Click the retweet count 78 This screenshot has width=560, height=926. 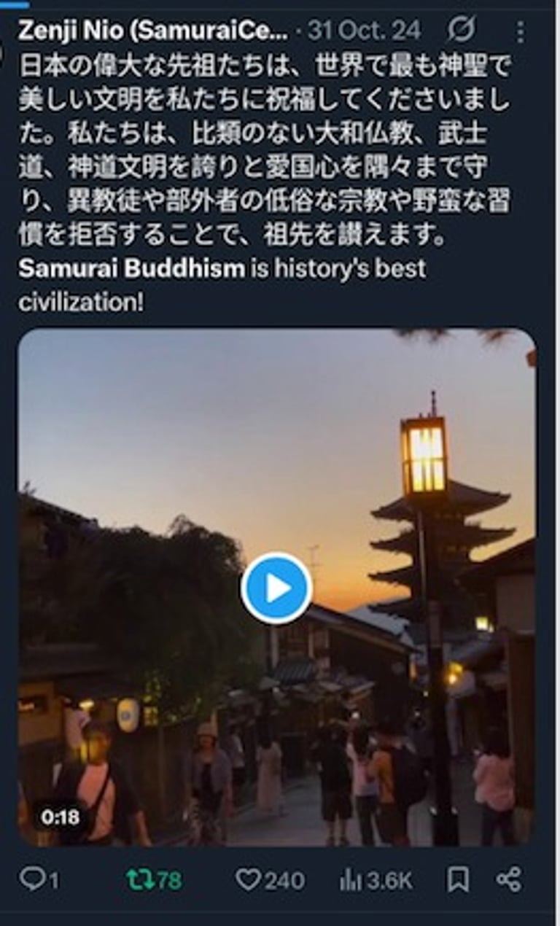(x=168, y=881)
